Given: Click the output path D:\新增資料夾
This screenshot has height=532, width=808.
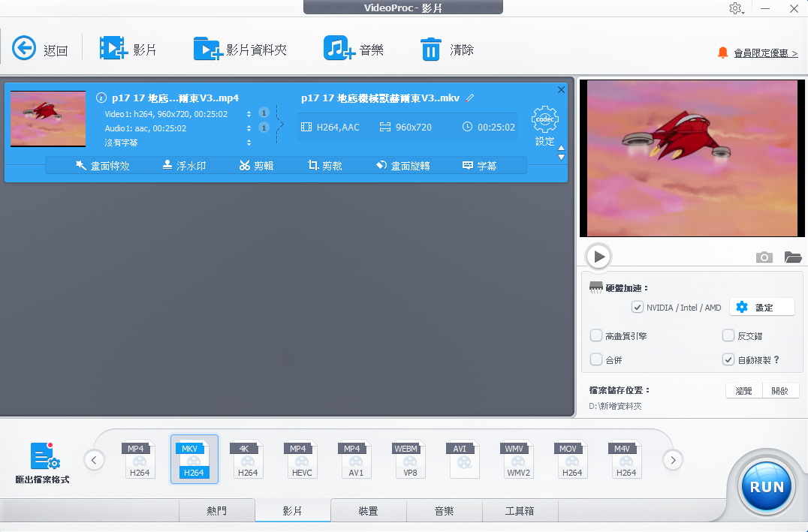Looking at the screenshot, I should 615,406.
